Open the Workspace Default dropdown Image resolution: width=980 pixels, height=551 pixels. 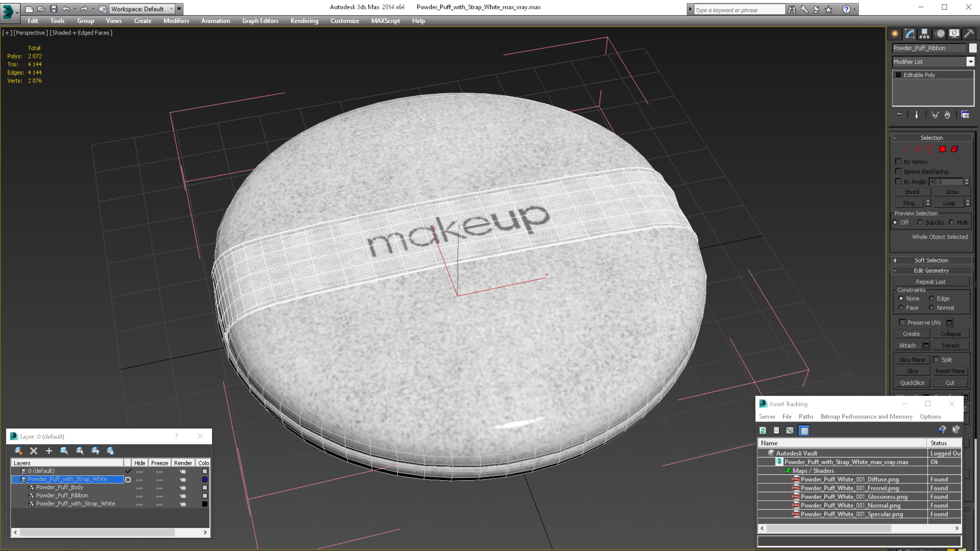click(x=141, y=9)
